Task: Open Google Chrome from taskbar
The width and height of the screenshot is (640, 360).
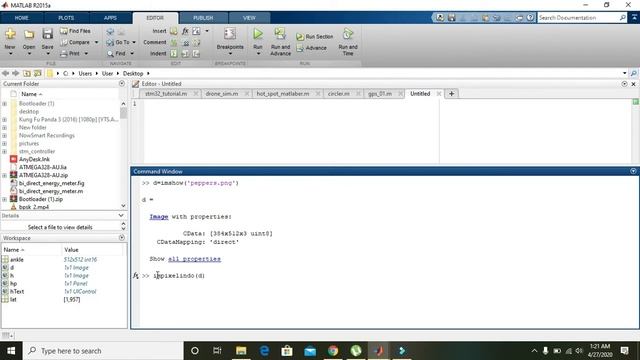Action: 333,351
